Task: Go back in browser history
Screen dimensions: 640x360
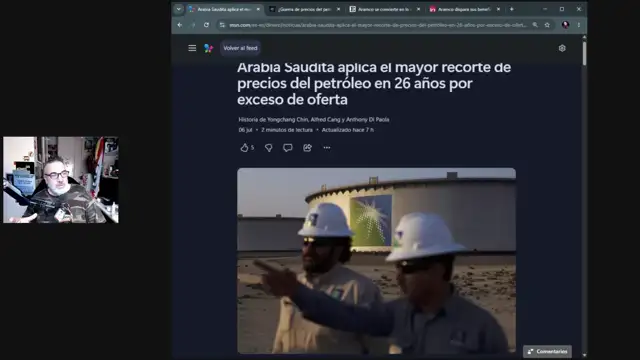Action: coord(180,25)
